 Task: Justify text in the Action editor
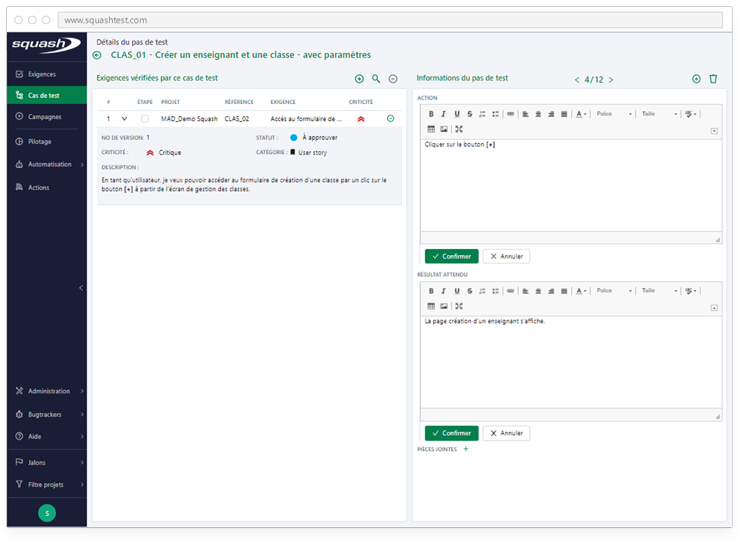[x=564, y=114]
